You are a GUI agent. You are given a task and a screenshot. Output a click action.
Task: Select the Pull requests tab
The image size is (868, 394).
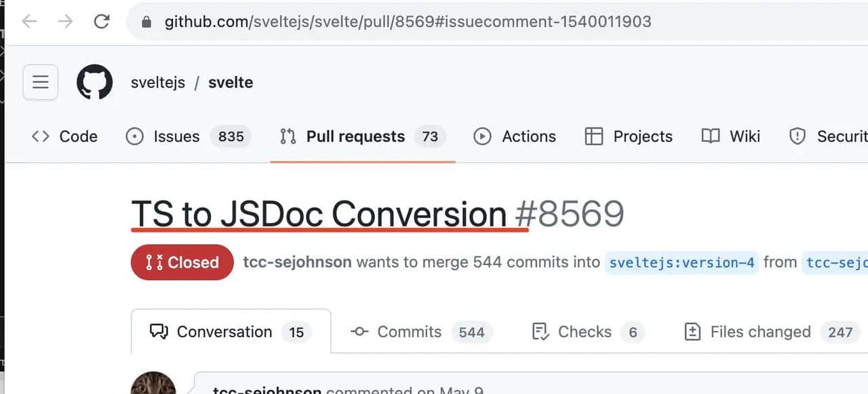(x=355, y=136)
